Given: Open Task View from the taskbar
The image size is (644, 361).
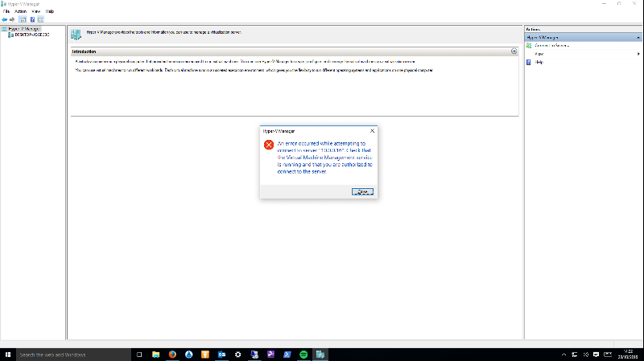Looking at the screenshot, I should (x=139, y=355).
